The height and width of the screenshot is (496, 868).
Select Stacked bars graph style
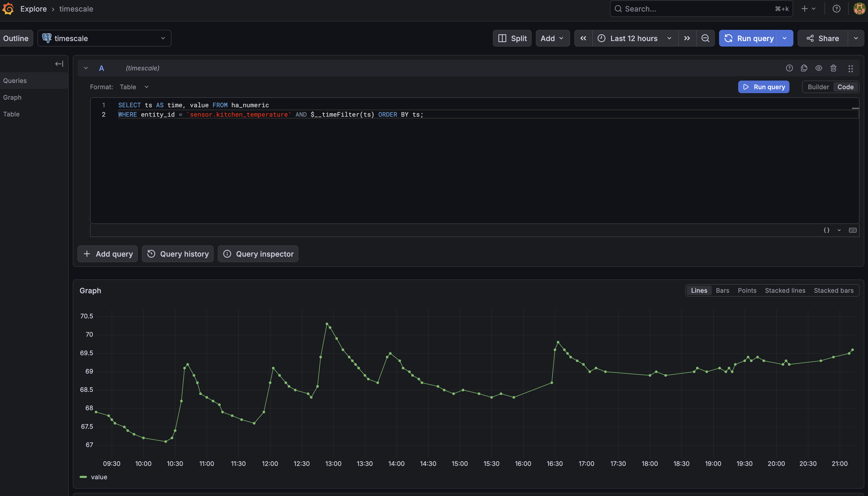[x=834, y=291]
